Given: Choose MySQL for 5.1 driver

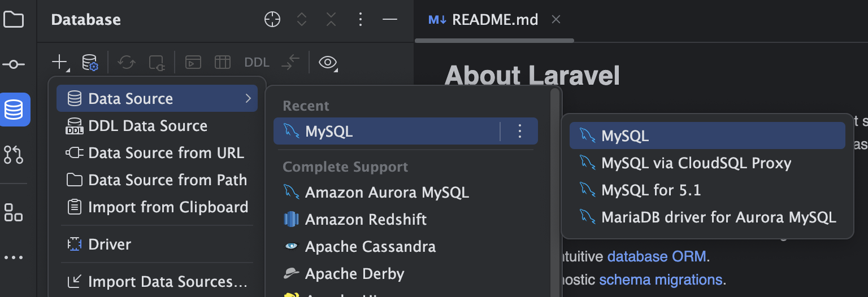Looking at the screenshot, I should point(707,190).
